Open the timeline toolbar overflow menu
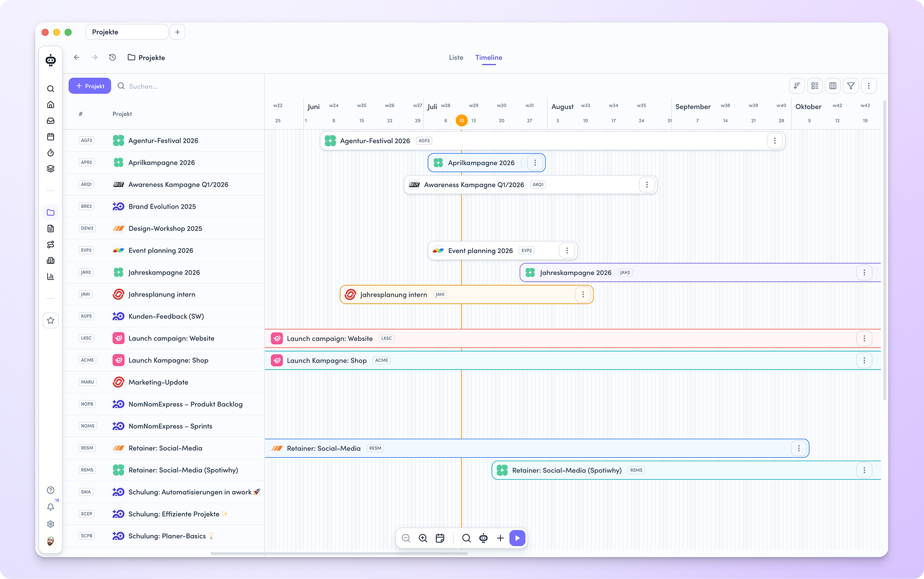The height and width of the screenshot is (579, 924). [x=869, y=86]
